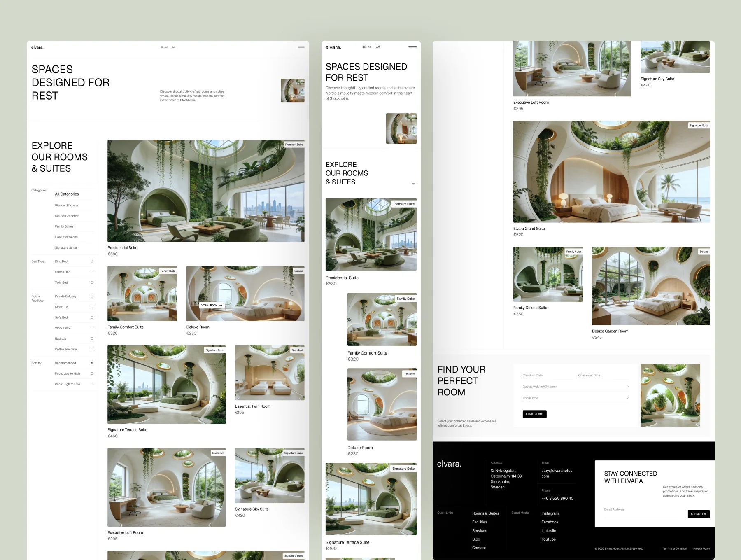The image size is (741, 560).
Task: Open filter icon beside mobile Explore heading
Action: click(x=413, y=183)
